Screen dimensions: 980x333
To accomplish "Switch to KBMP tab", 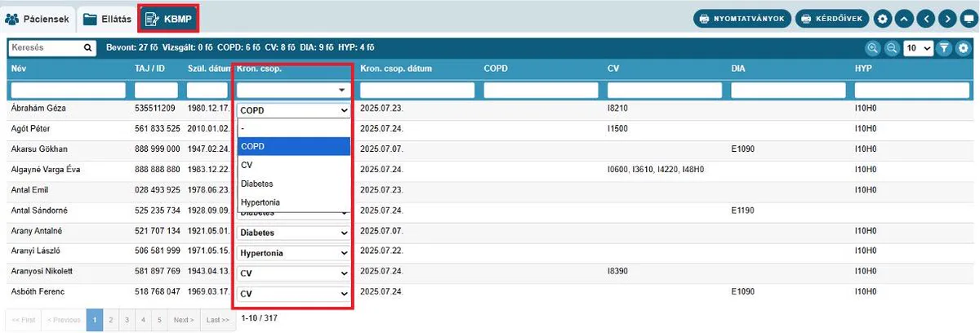I will coord(169,18).
